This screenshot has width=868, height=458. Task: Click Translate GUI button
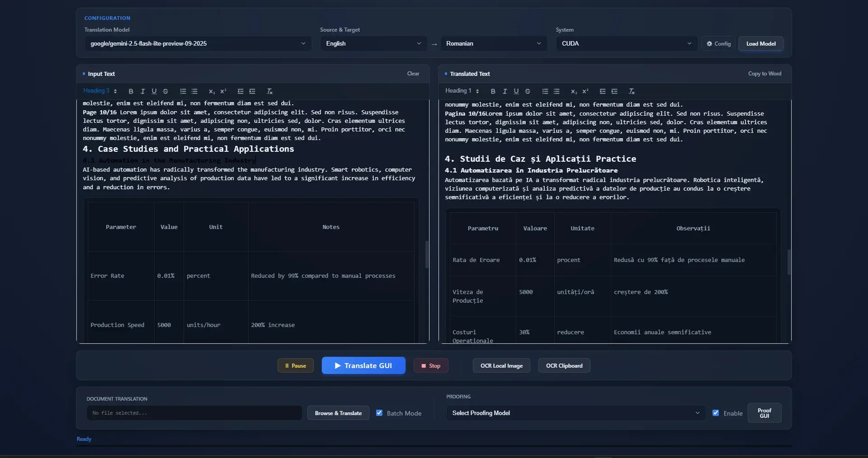point(363,365)
